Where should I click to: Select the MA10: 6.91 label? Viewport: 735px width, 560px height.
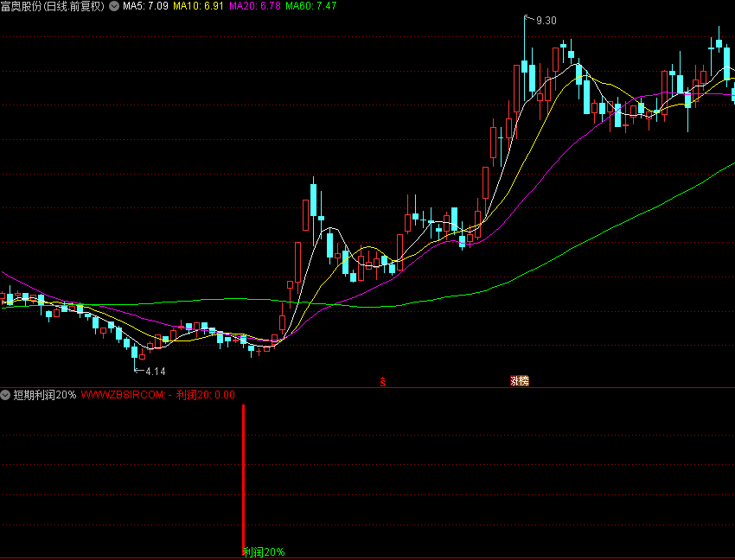click(x=198, y=6)
